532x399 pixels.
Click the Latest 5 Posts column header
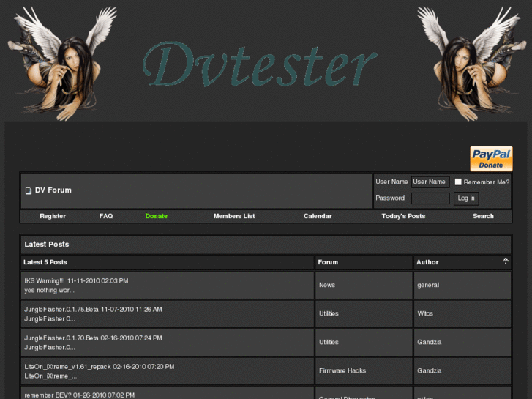point(168,262)
